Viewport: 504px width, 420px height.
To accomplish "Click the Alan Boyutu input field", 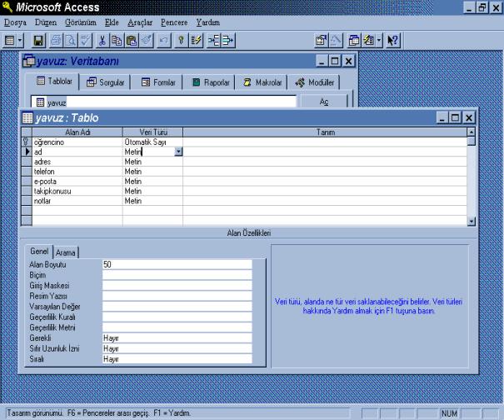I will 176,264.
